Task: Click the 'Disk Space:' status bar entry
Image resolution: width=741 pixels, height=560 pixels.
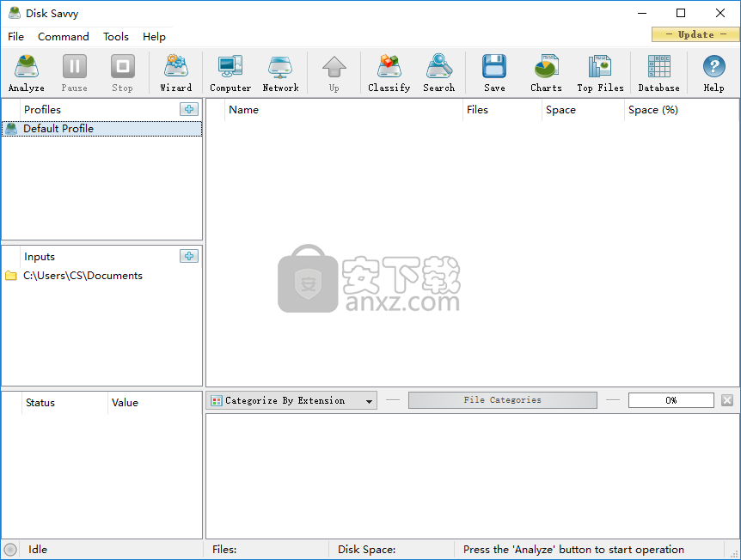Action: point(367,550)
